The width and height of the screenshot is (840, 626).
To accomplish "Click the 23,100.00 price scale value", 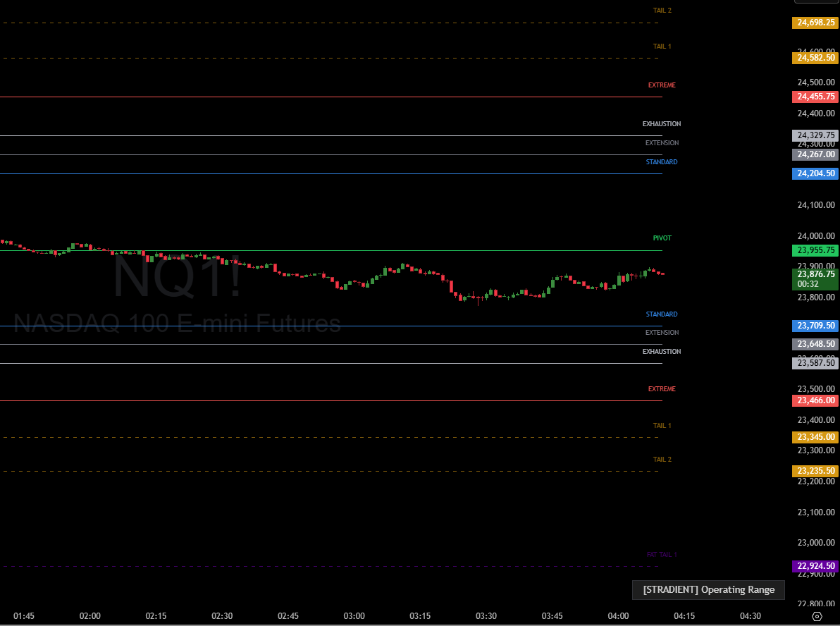I will (816, 513).
